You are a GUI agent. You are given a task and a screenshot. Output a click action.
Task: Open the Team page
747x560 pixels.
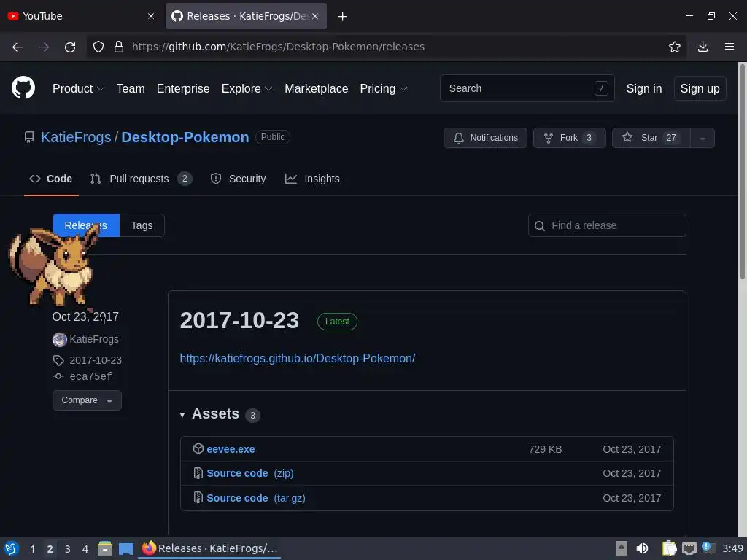[x=131, y=88]
